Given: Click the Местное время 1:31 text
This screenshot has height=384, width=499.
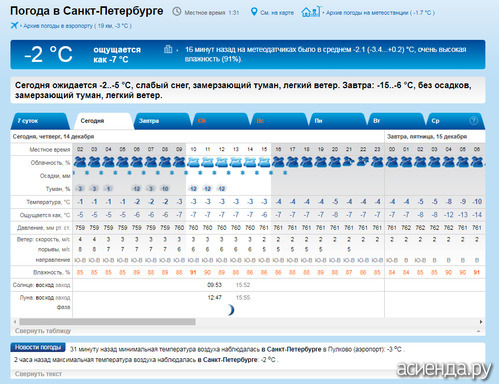Looking at the screenshot, I should 212,13.
